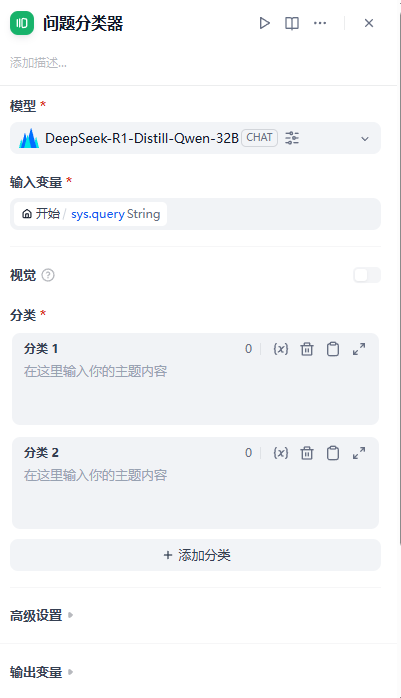Open the help book icon in header
The width and height of the screenshot is (401, 698).
tap(292, 23)
